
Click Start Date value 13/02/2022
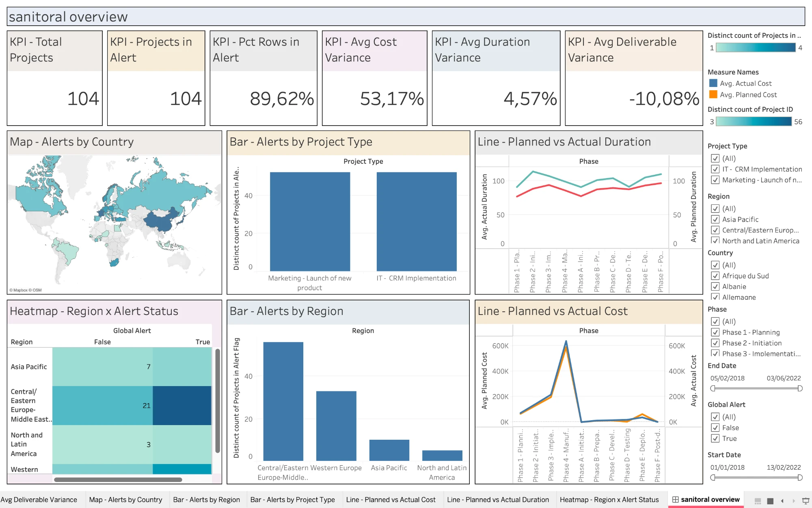[x=784, y=467]
